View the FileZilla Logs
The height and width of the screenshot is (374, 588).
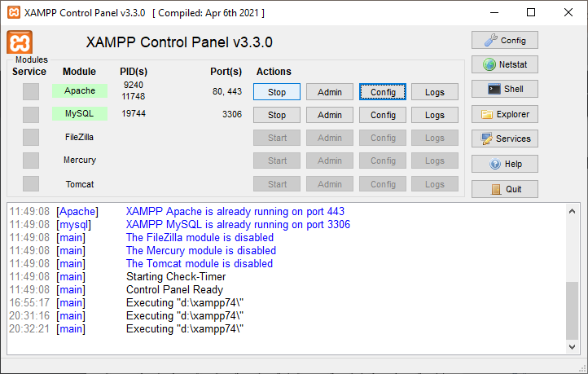pos(435,138)
